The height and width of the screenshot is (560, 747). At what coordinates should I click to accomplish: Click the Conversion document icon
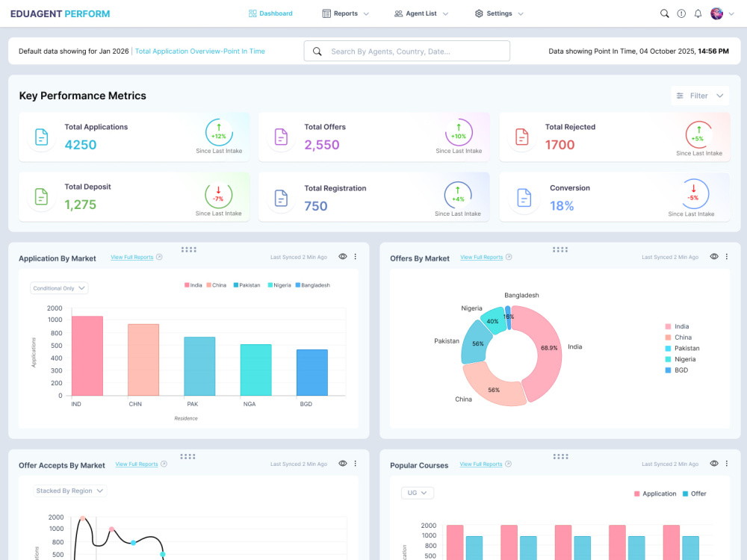(524, 198)
